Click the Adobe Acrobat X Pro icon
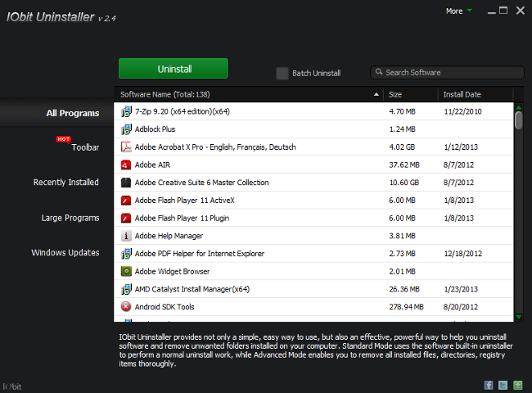Viewport: 532px width, 393px height. (x=126, y=147)
